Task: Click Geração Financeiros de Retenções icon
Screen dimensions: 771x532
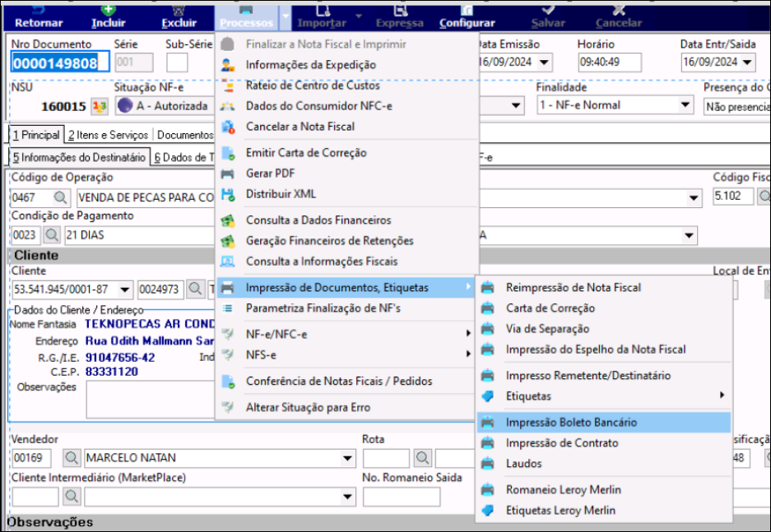Action: click(x=228, y=241)
